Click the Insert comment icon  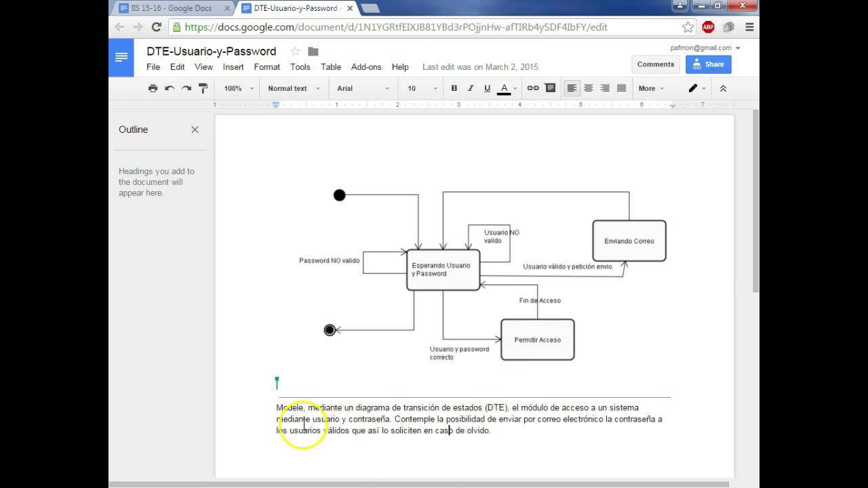pyautogui.click(x=550, y=88)
